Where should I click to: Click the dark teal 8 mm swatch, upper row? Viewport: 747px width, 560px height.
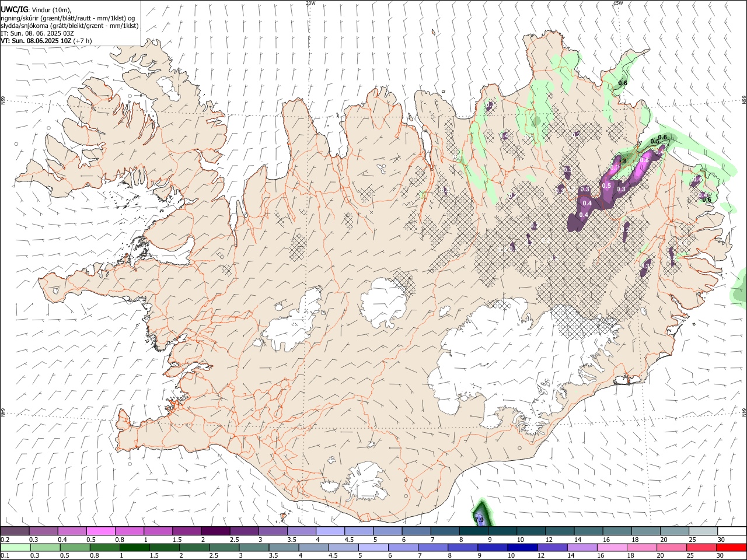point(473,531)
